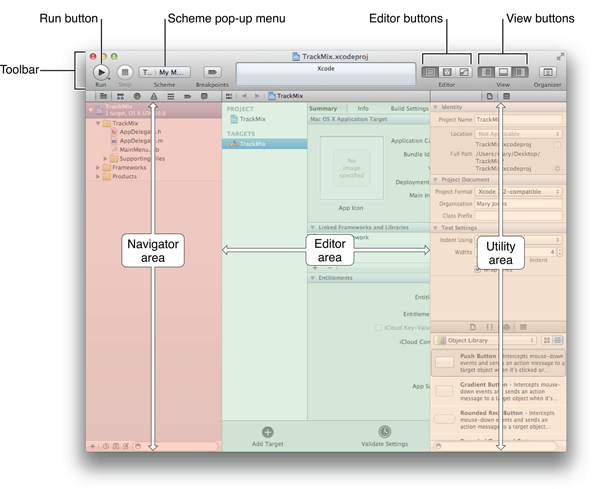Click TrackMix in the jump bar
Viewport: 592px width, 489px height.
(286, 96)
